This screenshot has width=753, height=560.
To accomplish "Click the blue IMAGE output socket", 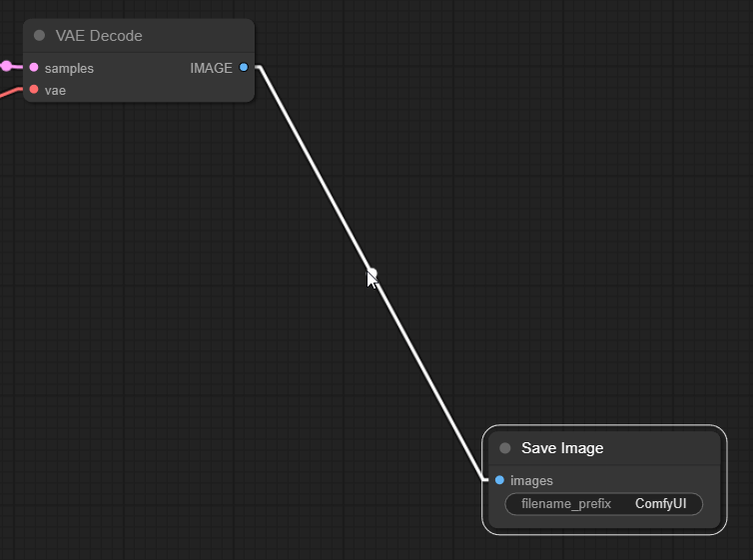I will tap(244, 67).
